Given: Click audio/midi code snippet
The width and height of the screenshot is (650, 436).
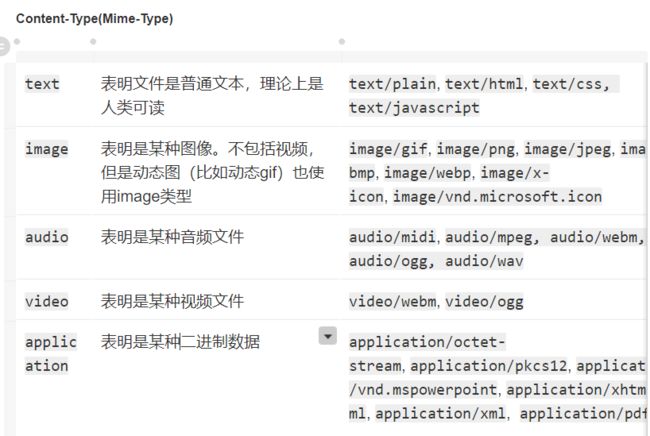Looking at the screenshot, I should tap(392, 237).
